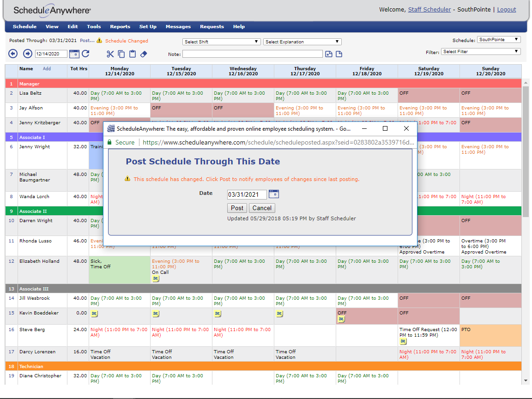The width and height of the screenshot is (532, 399).
Task: Select the cut scissors icon
Action: [110, 54]
